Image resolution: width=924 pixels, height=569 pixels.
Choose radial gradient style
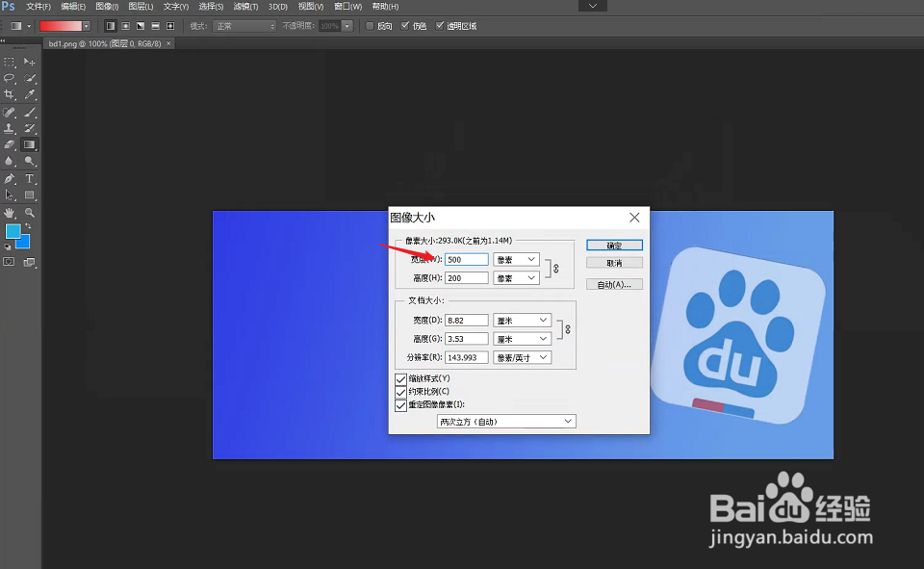click(125, 26)
